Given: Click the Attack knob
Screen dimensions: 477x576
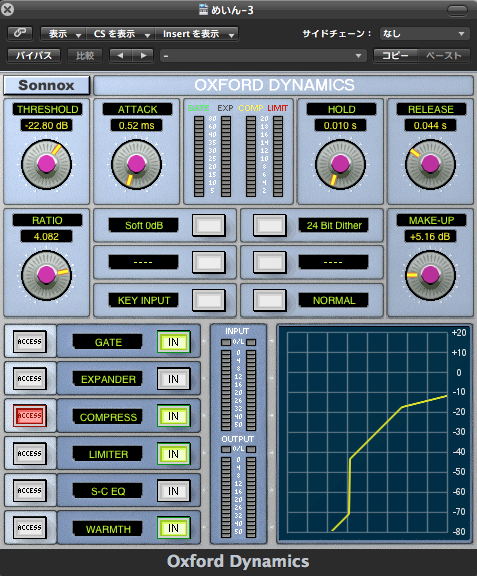Looking at the screenshot, I should coord(136,164).
